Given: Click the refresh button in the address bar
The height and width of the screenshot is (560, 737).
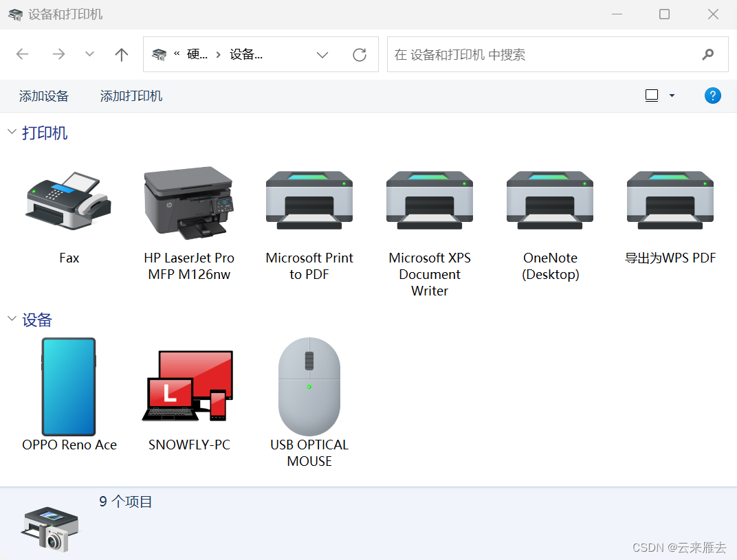Looking at the screenshot, I should (x=360, y=54).
